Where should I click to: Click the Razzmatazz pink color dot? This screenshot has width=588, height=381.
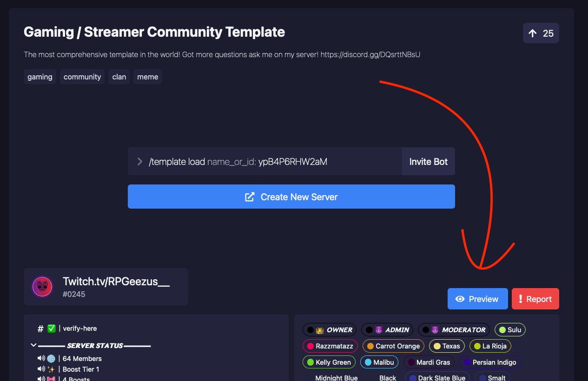(310, 346)
